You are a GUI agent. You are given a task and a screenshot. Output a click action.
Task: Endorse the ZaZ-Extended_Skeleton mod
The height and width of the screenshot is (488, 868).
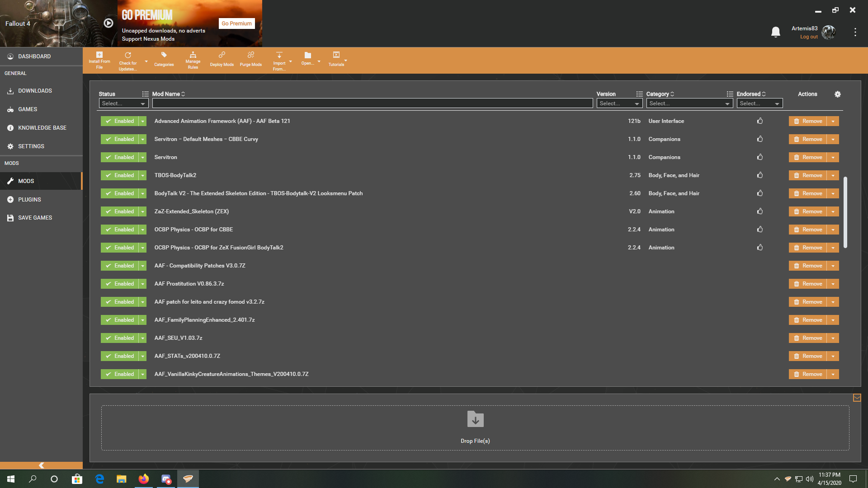pyautogui.click(x=760, y=211)
